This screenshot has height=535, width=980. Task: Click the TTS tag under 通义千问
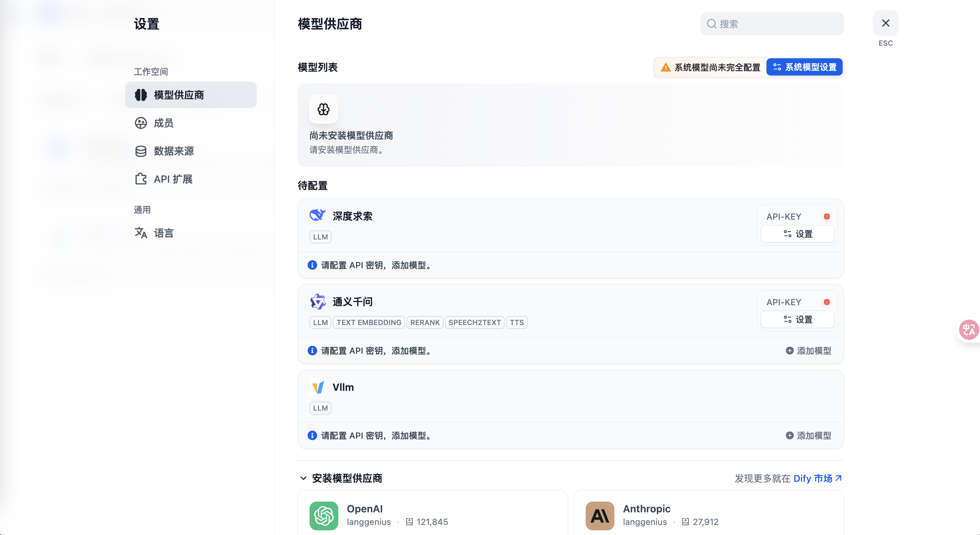pos(517,322)
